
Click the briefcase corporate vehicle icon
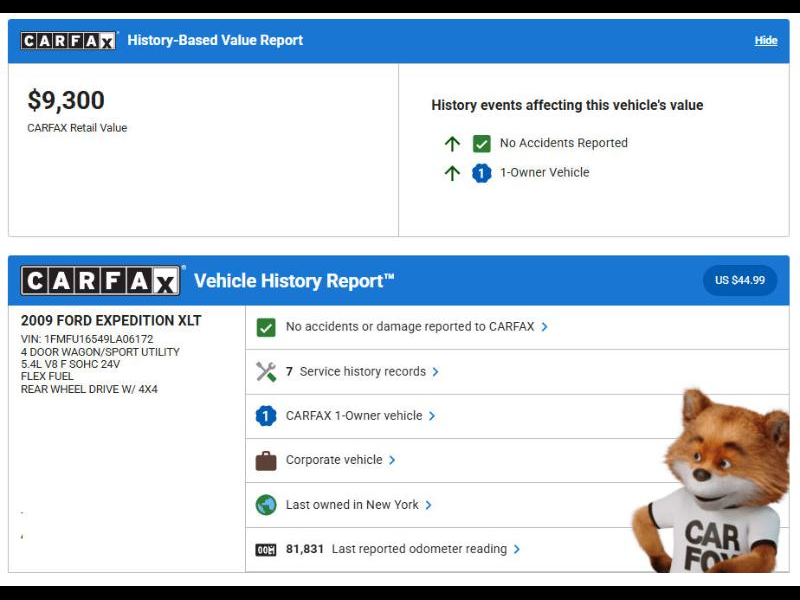point(266,460)
